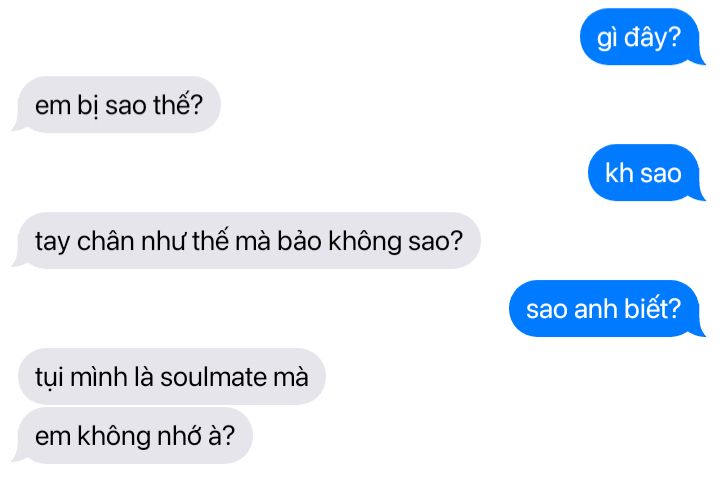The image size is (720, 480).
Task: Tap the blue "kh sao" reply bubble
Action: click(646, 173)
